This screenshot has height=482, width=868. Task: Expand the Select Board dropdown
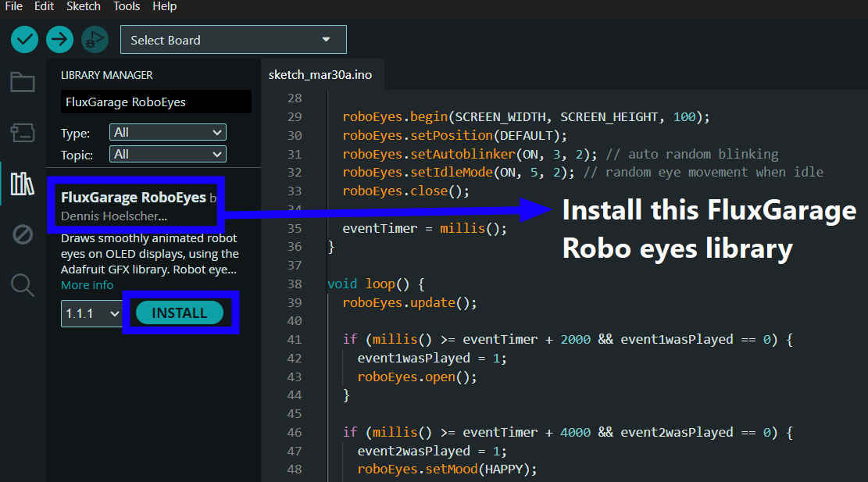point(234,40)
